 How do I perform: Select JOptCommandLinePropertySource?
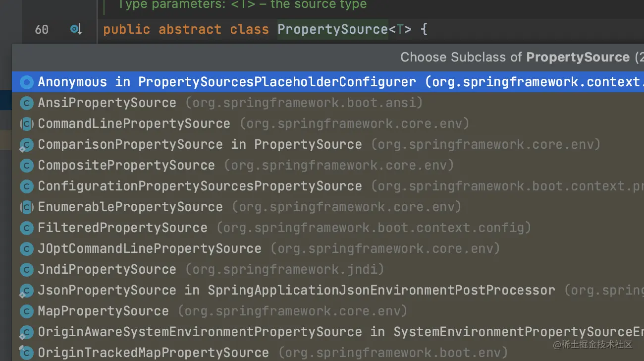[149, 248]
